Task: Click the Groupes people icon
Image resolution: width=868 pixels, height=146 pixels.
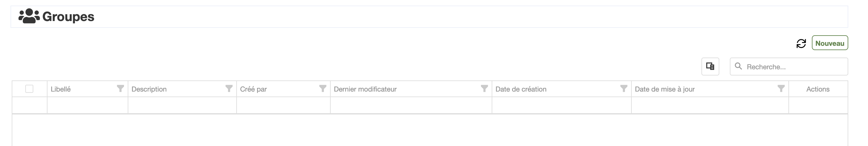Action: coord(29,16)
